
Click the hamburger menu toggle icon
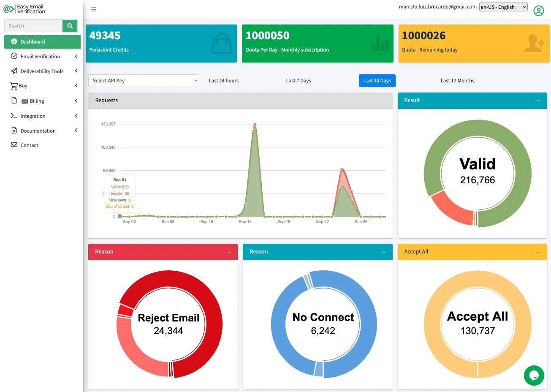click(94, 9)
